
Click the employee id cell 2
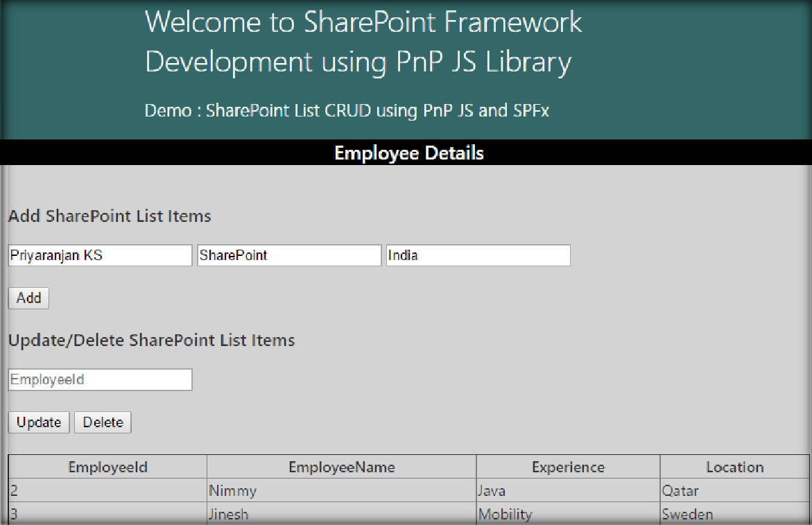click(x=107, y=490)
